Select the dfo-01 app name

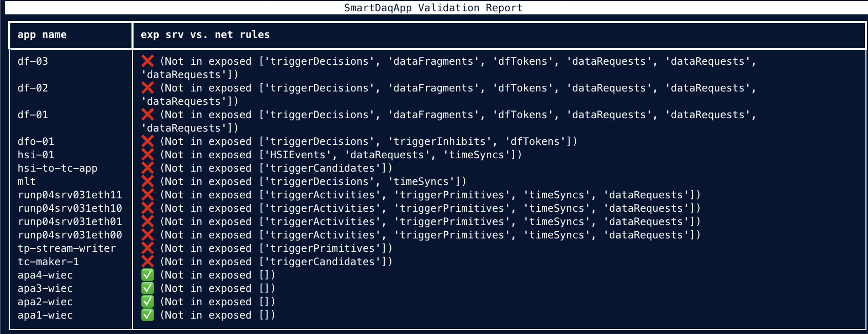pyautogui.click(x=36, y=141)
